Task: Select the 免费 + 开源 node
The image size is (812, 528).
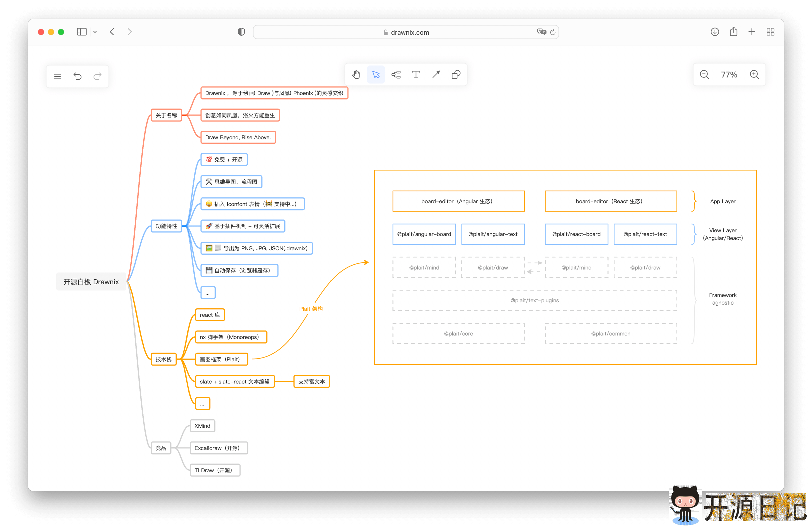Action: [224, 160]
